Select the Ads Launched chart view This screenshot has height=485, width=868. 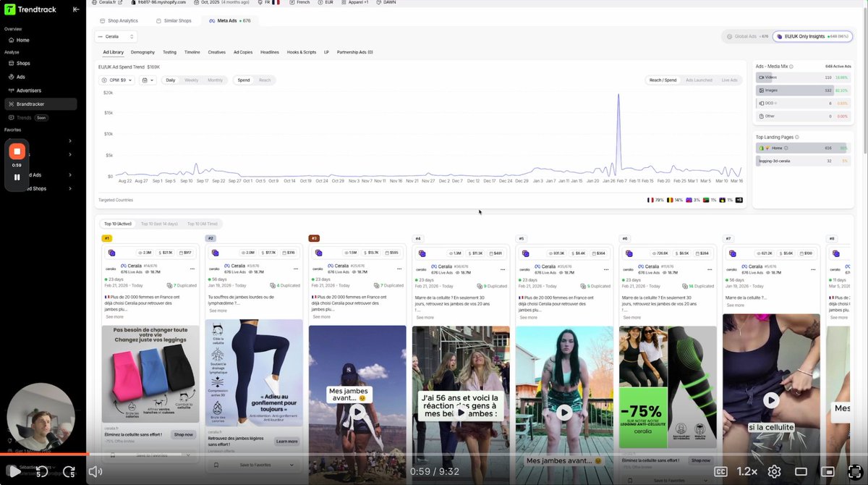tap(699, 80)
